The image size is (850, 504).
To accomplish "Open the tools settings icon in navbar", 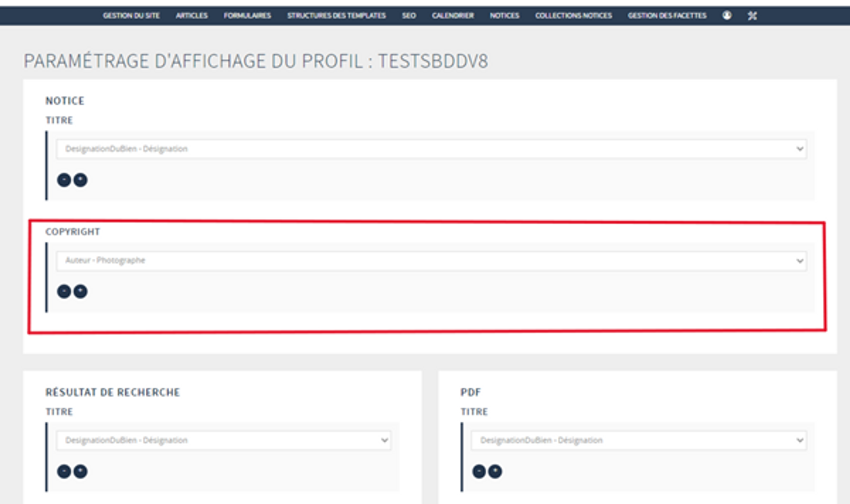I will click(752, 15).
